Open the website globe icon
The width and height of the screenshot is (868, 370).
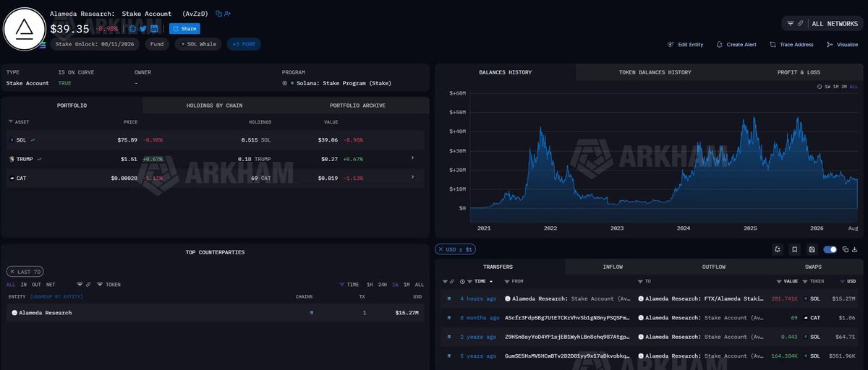[x=132, y=29]
